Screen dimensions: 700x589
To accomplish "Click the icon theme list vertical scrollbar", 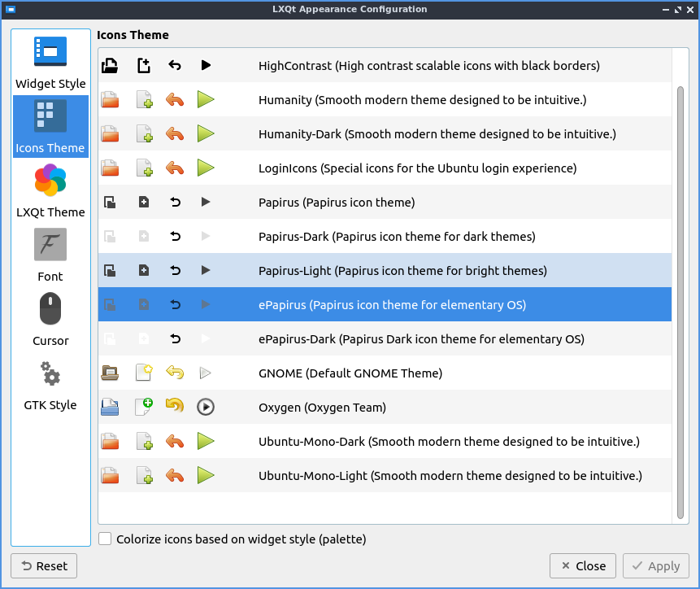I will click(680, 301).
